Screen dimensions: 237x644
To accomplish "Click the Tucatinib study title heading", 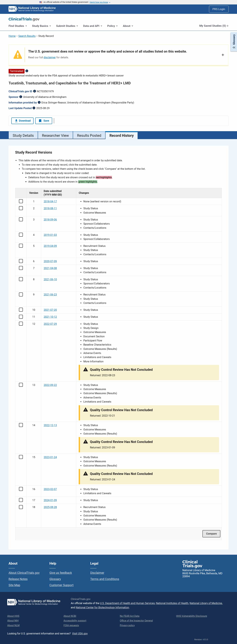I will (x=70, y=83).
